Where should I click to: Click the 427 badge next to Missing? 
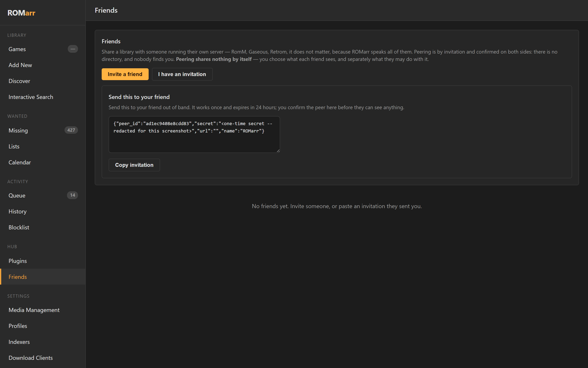pos(71,130)
